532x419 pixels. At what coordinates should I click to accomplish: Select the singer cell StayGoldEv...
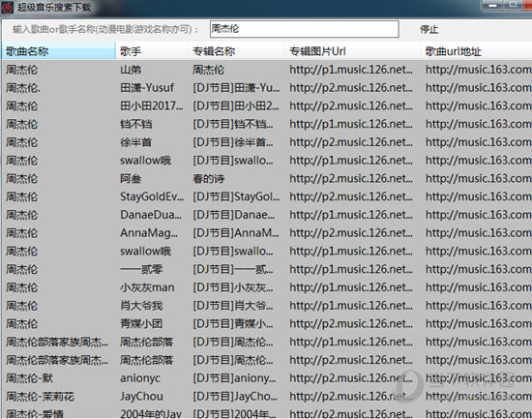coord(152,196)
